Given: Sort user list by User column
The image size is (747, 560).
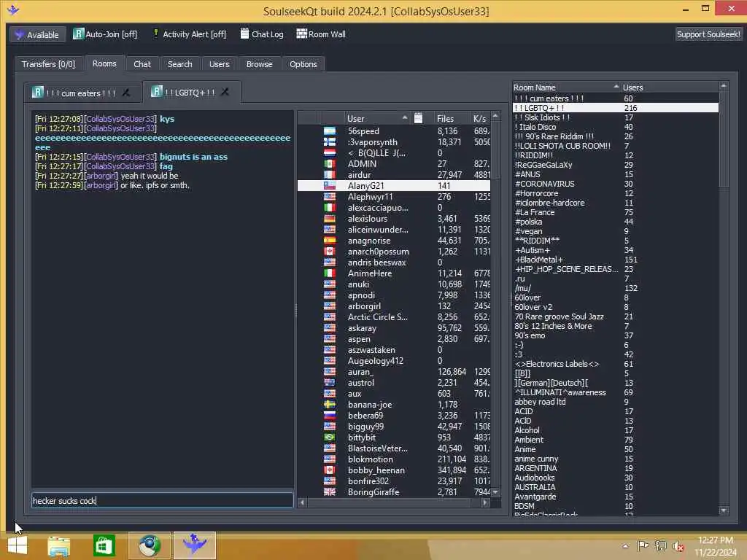Looking at the screenshot, I should click(376, 118).
